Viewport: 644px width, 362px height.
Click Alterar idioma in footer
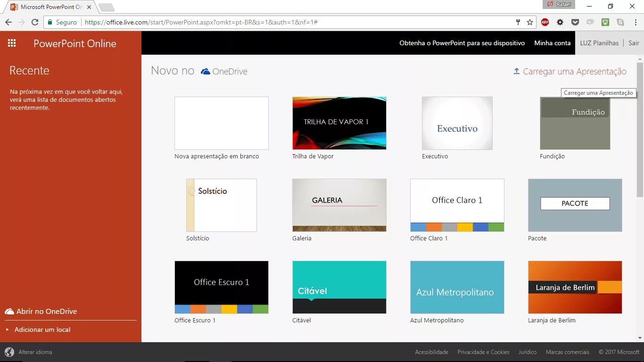(x=35, y=352)
